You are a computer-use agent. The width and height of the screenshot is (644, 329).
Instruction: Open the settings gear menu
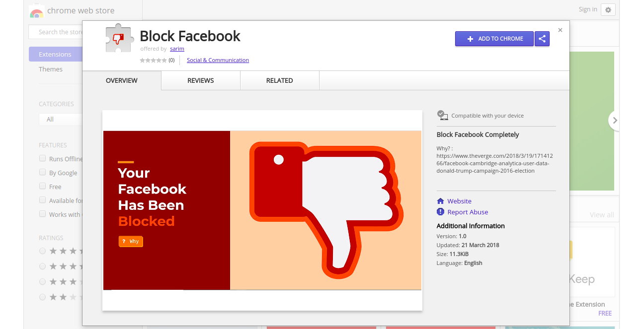coord(608,9)
